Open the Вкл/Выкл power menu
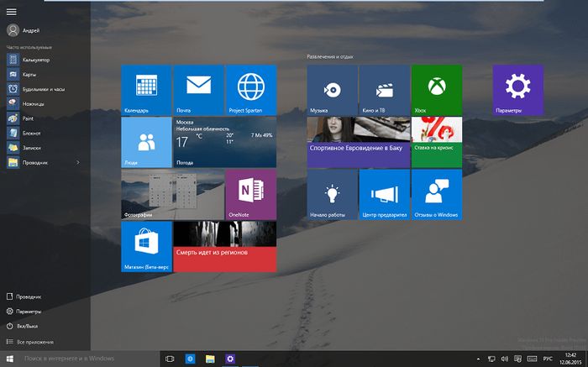Image resolution: width=588 pixels, height=367 pixels. click(x=22, y=326)
